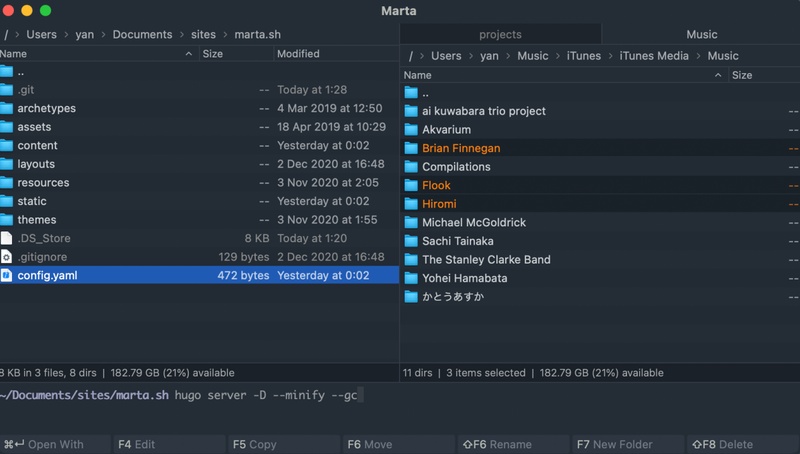Switch to the Music tab

click(701, 34)
